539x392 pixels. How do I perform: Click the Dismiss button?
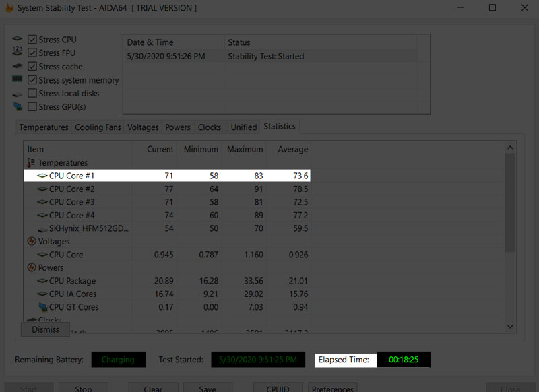pos(45,329)
